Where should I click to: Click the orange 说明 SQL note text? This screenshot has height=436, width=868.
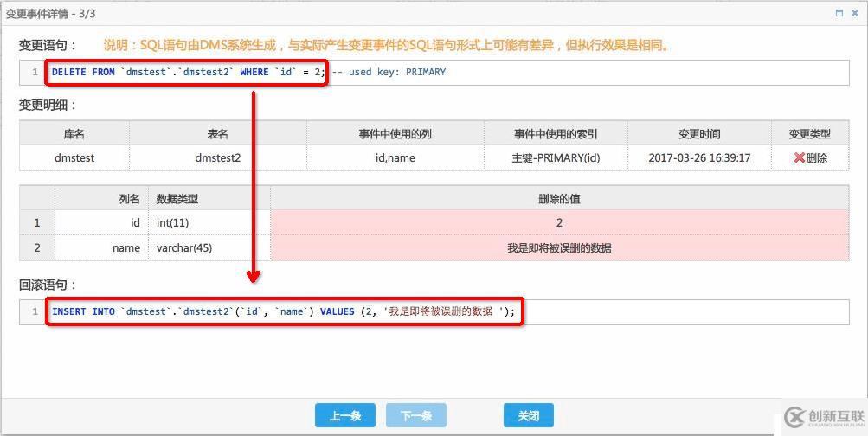tap(386, 45)
